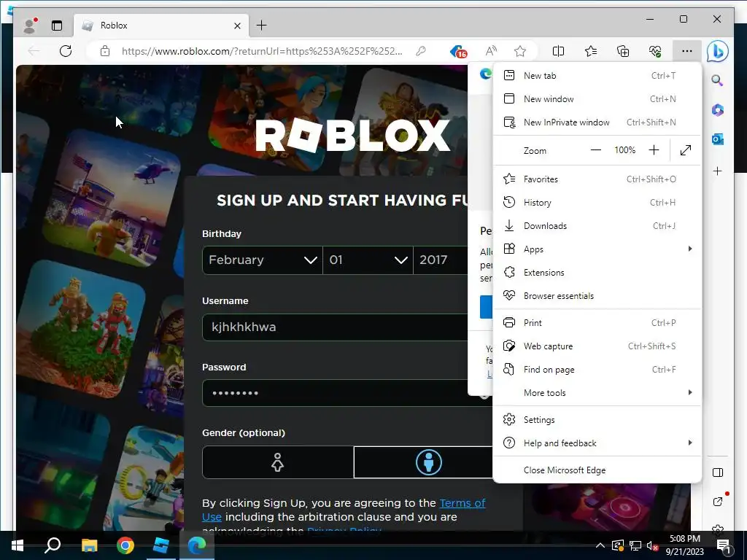Choose Print from the menu
The image size is (747, 560).
point(597,322)
